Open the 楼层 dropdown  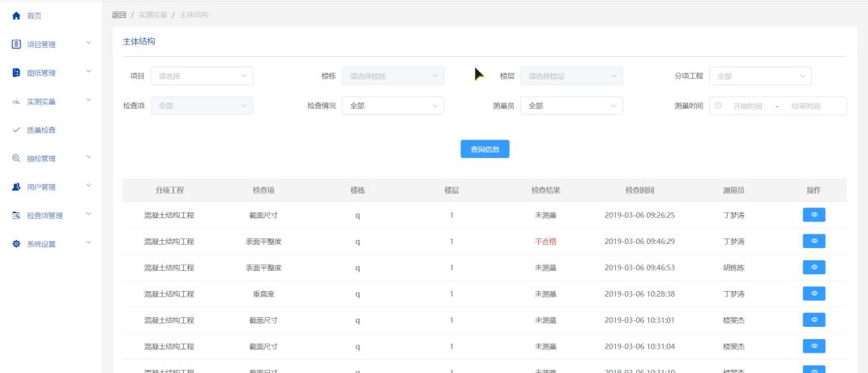pyautogui.click(x=571, y=76)
